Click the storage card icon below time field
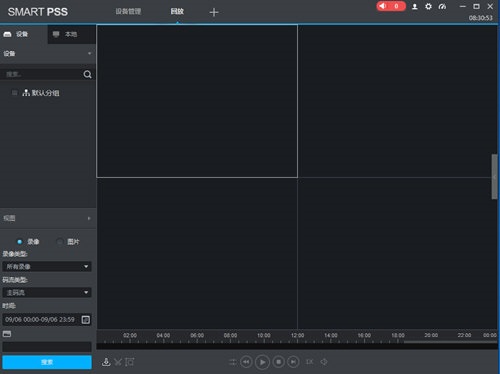500x374 pixels. click(7, 334)
